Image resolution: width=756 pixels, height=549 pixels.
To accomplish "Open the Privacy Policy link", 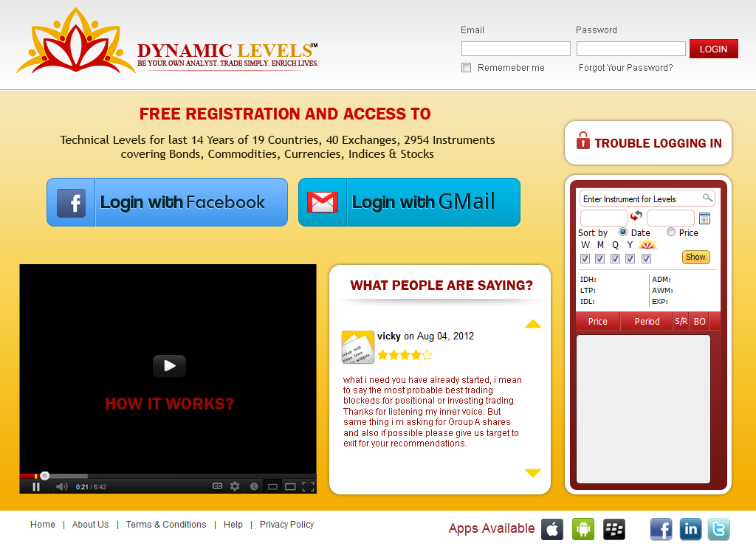I will (287, 525).
